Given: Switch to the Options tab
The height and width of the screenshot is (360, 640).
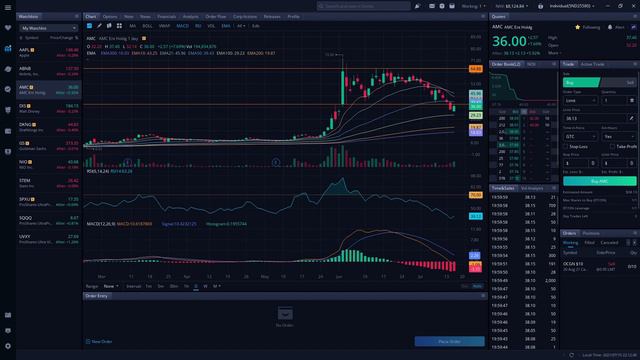Looking at the screenshot, I should point(110,17).
